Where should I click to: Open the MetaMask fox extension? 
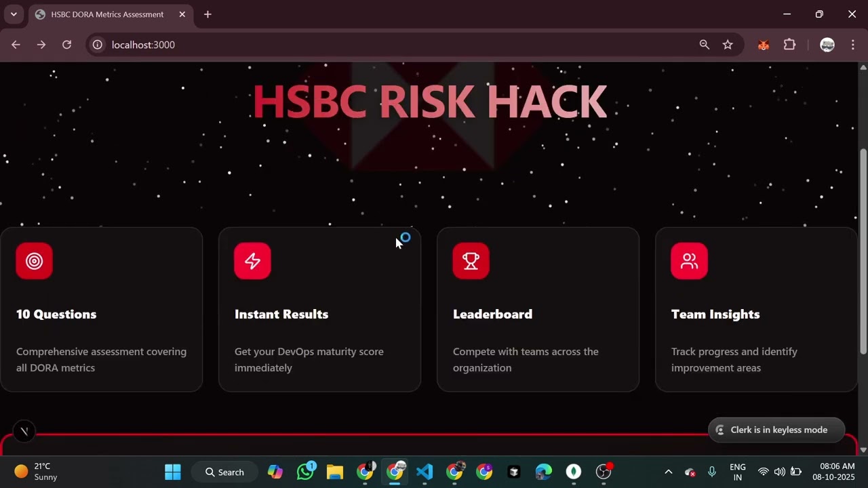click(764, 45)
